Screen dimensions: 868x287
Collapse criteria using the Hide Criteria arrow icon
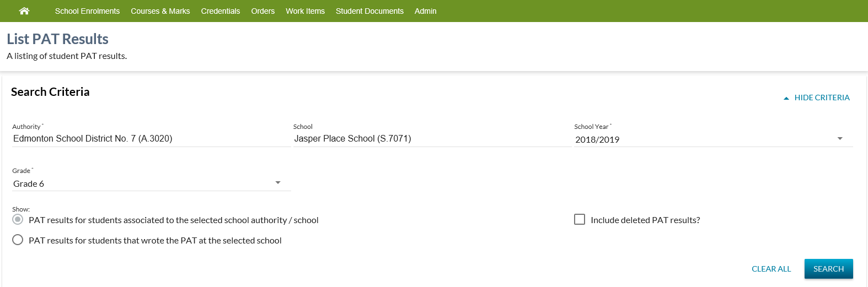coord(786,98)
